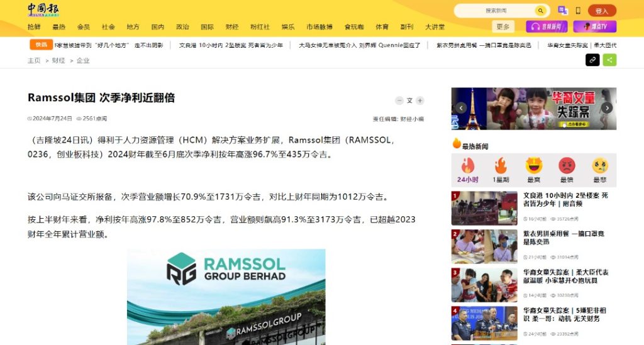Switch hot news to 1星期 tab

click(x=501, y=170)
